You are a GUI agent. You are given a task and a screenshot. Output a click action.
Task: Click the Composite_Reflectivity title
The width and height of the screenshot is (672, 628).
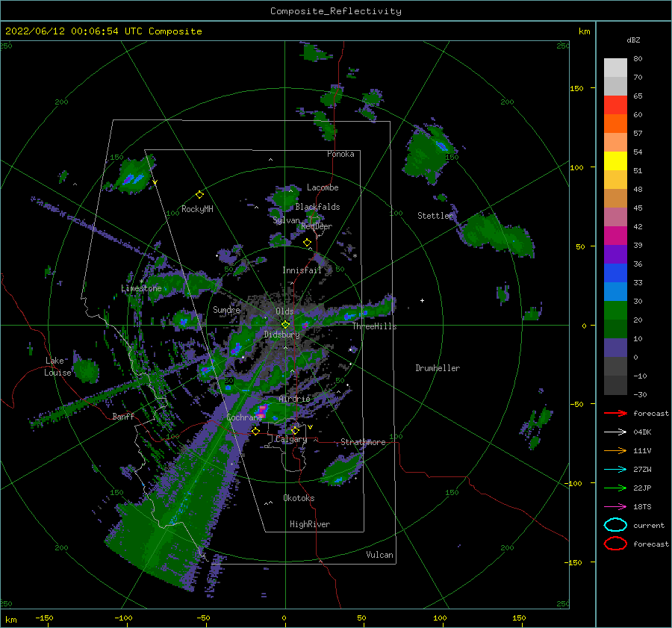point(335,11)
